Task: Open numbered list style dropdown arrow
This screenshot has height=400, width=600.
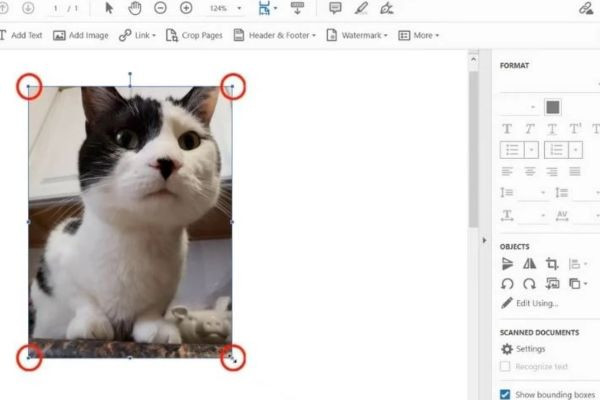Action: click(x=575, y=150)
